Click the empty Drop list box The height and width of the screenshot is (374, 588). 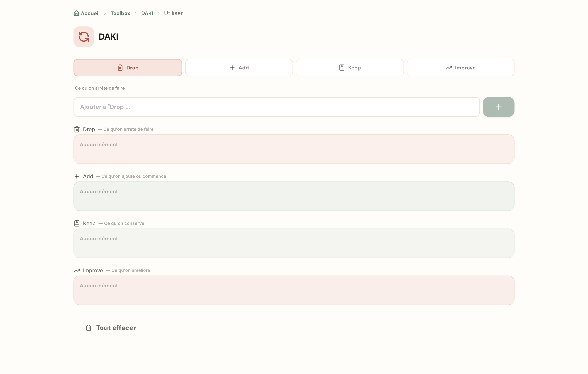coord(294,149)
